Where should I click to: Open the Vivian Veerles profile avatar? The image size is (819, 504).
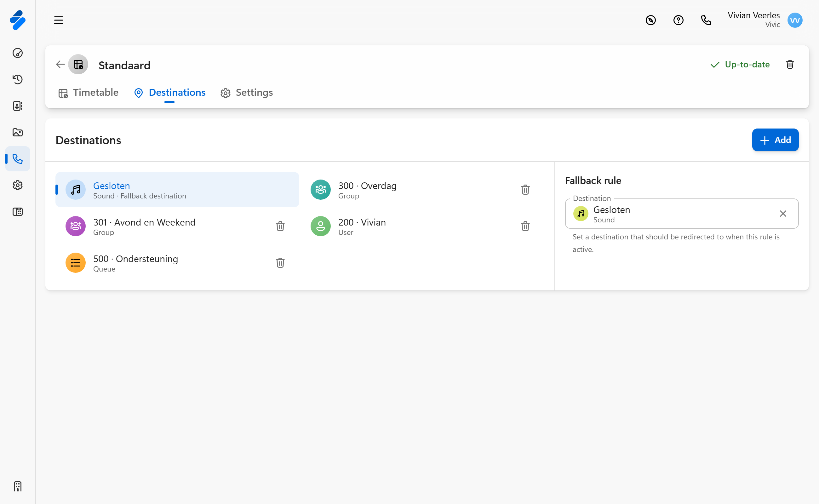[795, 20]
